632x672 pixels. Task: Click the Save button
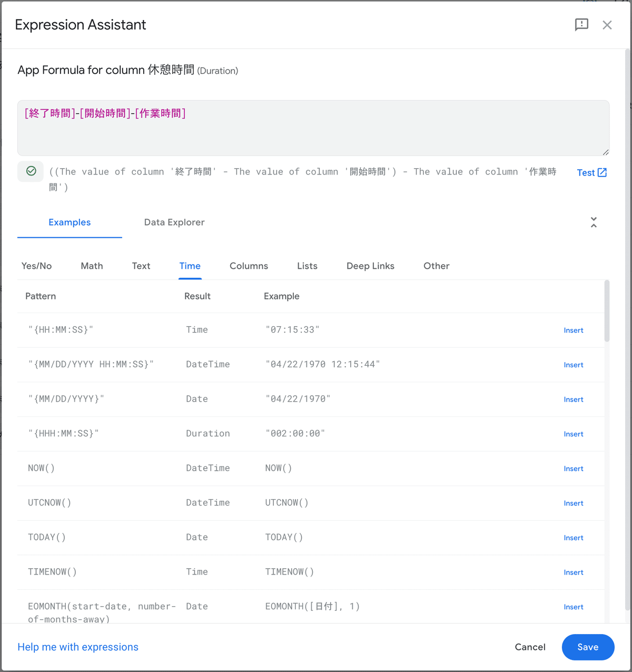pyautogui.click(x=588, y=647)
